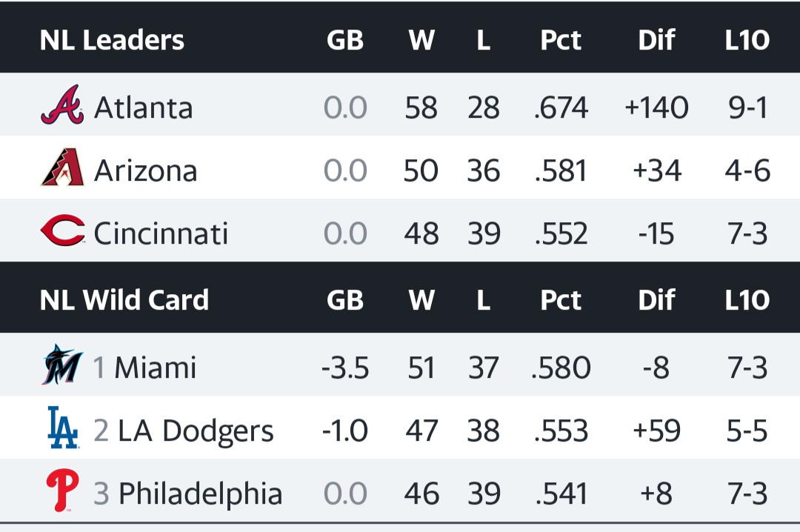Select the LA Dodgers team name

click(196, 430)
